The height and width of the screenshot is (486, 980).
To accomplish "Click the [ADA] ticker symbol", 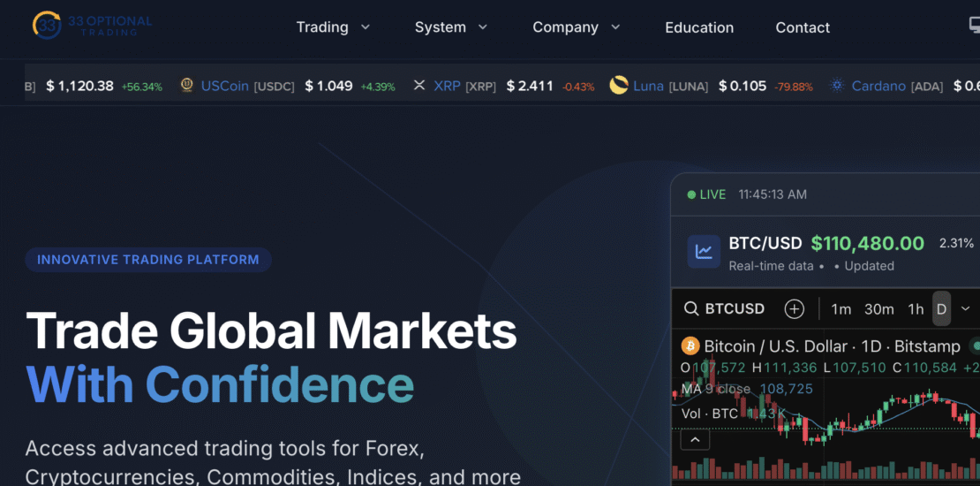I will [x=927, y=87].
